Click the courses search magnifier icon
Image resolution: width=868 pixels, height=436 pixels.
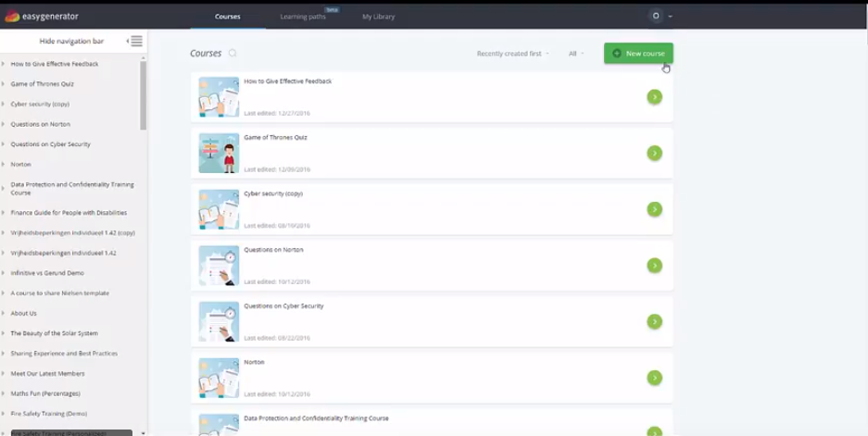[x=233, y=53]
